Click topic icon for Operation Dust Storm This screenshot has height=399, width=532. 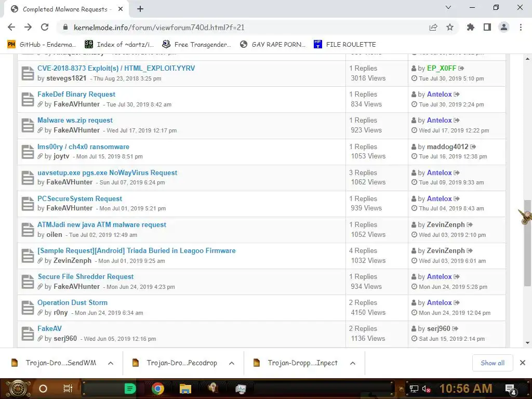point(28,308)
